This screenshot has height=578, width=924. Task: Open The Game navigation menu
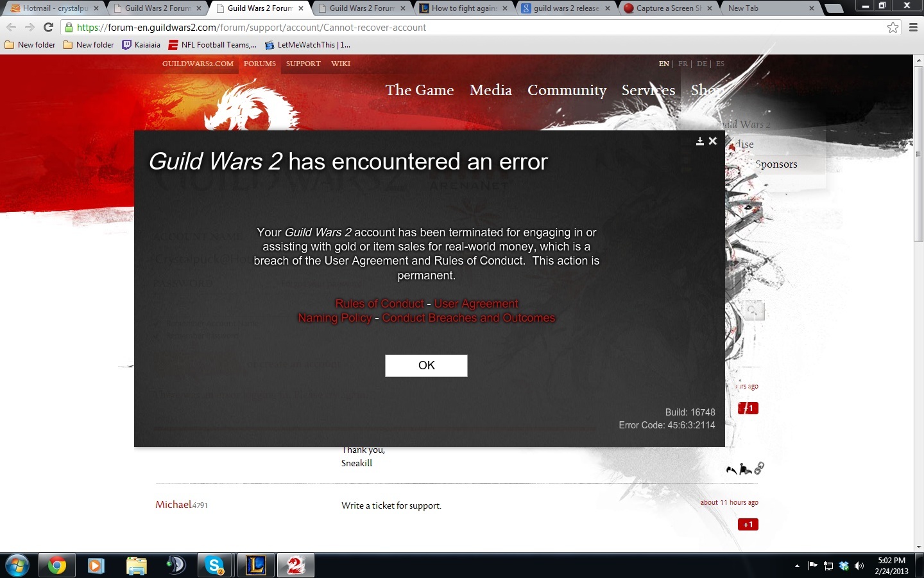[420, 90]
